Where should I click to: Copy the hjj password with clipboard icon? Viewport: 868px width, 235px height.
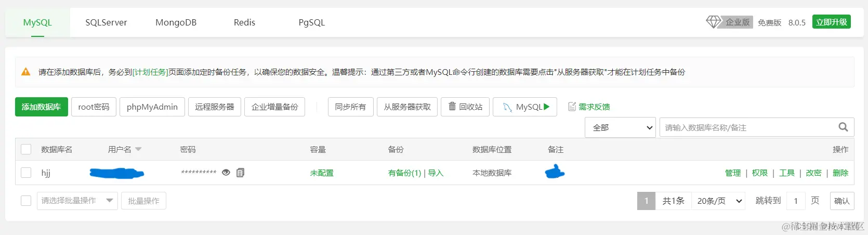240,173
